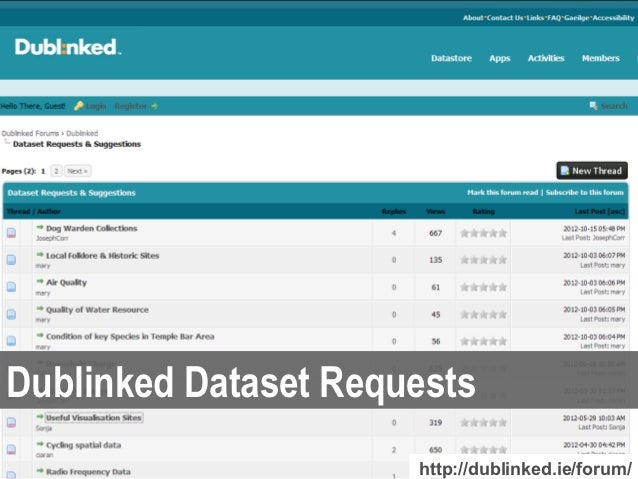Go to Dublinked Forums breadcrumb
This screenshot has width=638, height=479.
(x=31, y=133)
